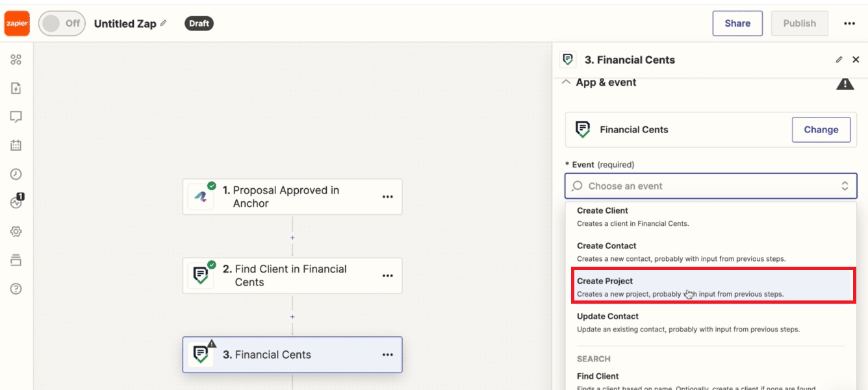Click the warning triangle in App & event
The width and height of the screenshot is (868, 390).
pos(845,84)
